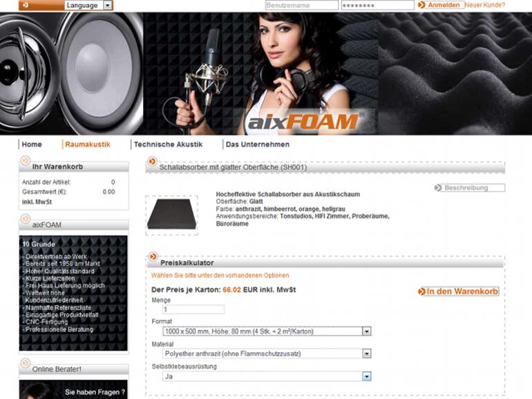This screenshot has width=532, height=399.
Task: Click the foam absorber product thumbnail
Action: pos(171,215)
